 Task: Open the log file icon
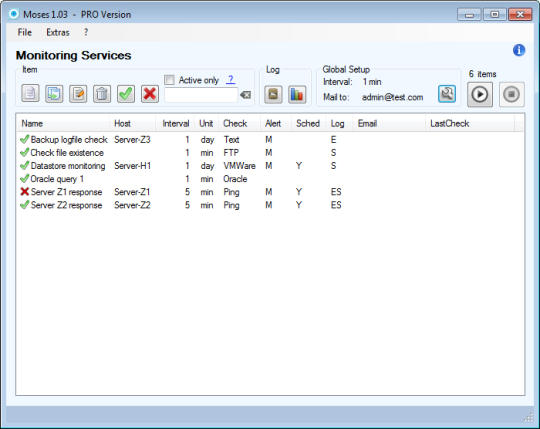[273, 94]
